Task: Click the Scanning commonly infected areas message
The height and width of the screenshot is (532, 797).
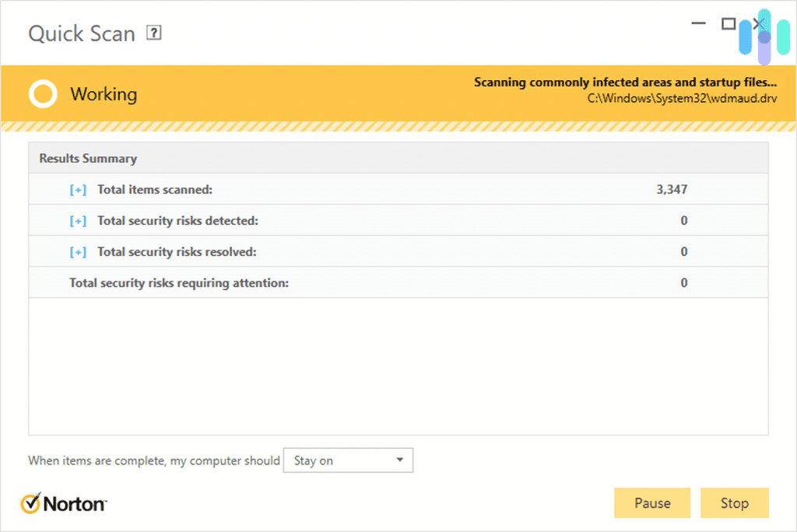Action: click(x=624, y=82)
